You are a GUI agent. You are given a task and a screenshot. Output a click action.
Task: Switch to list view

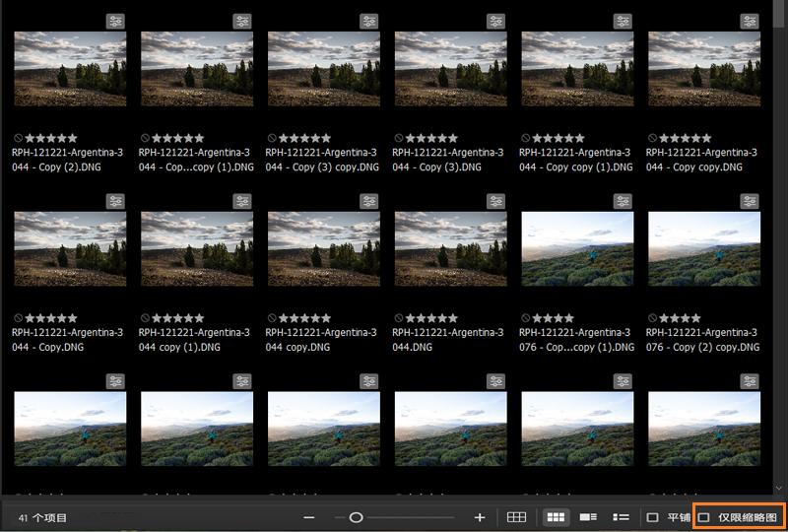click(622, 517)
